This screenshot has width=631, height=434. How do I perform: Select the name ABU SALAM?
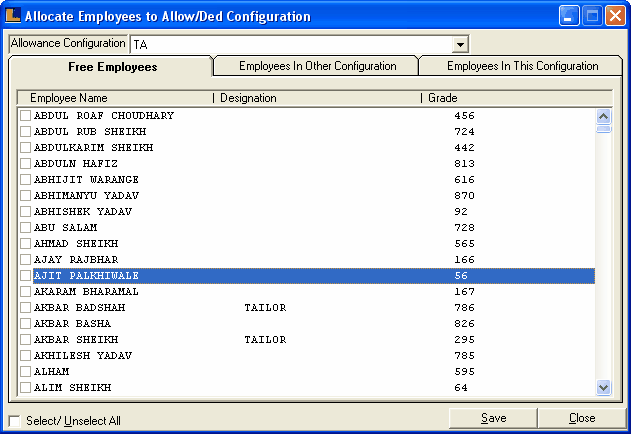(x=66, y=227)
